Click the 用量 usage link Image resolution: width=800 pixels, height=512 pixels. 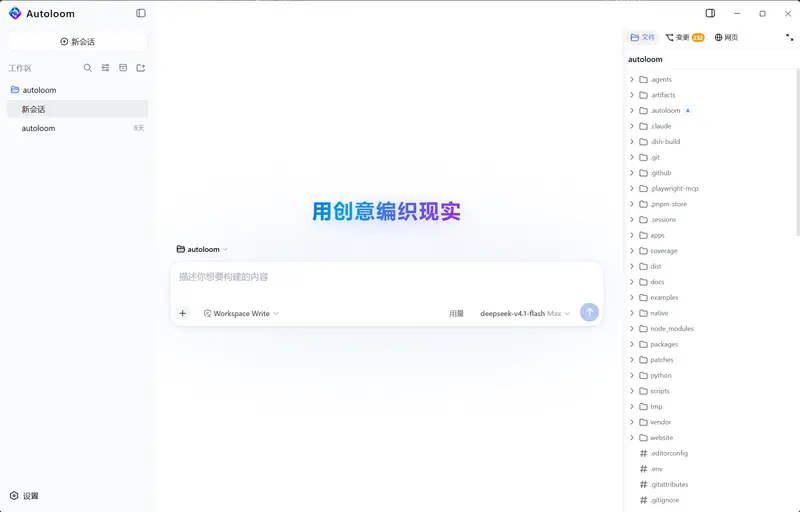pos(456,314)
